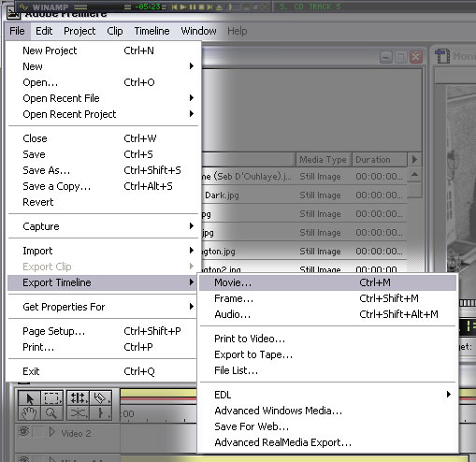Select the Zoom magnifier tool
Viewport: 476px width, 462px height.
51,412
